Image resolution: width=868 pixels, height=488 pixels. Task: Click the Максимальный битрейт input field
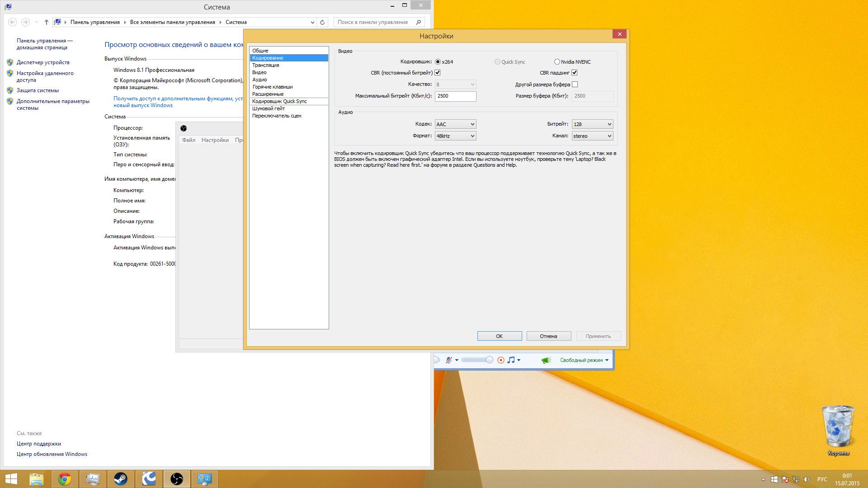click(455, 96)
